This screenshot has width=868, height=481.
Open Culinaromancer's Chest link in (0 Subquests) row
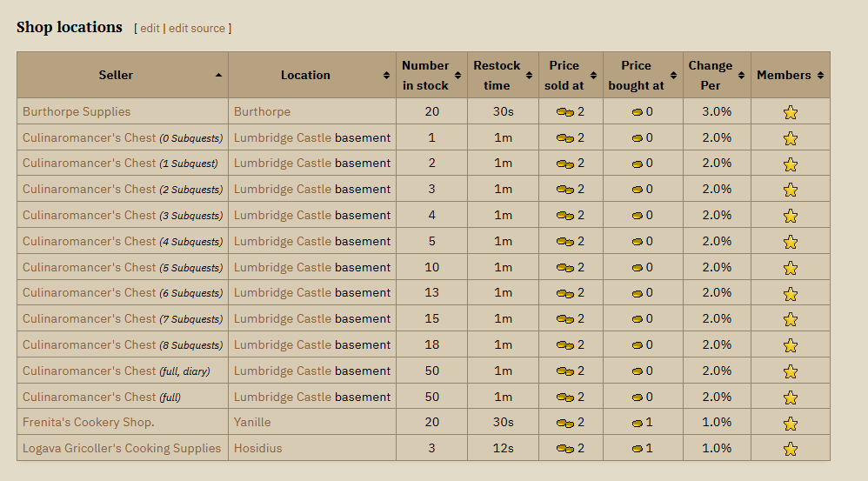point(89,137)
